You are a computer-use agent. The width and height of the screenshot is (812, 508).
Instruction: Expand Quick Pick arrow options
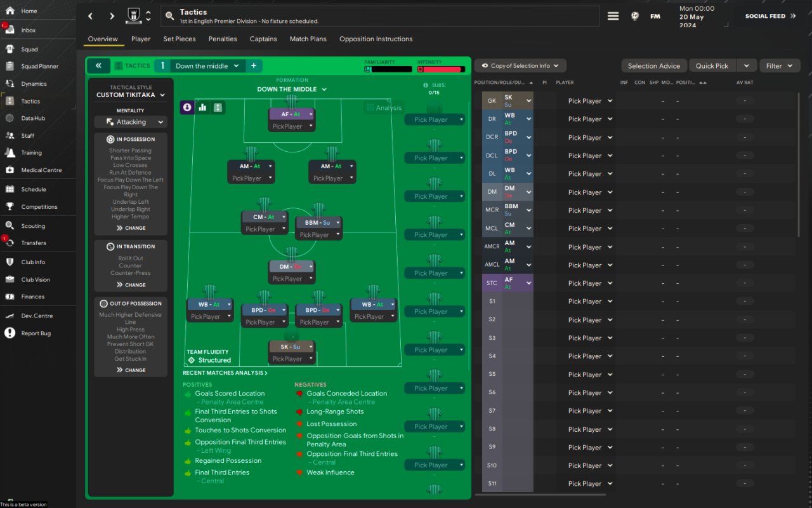(x=747, y=65)
